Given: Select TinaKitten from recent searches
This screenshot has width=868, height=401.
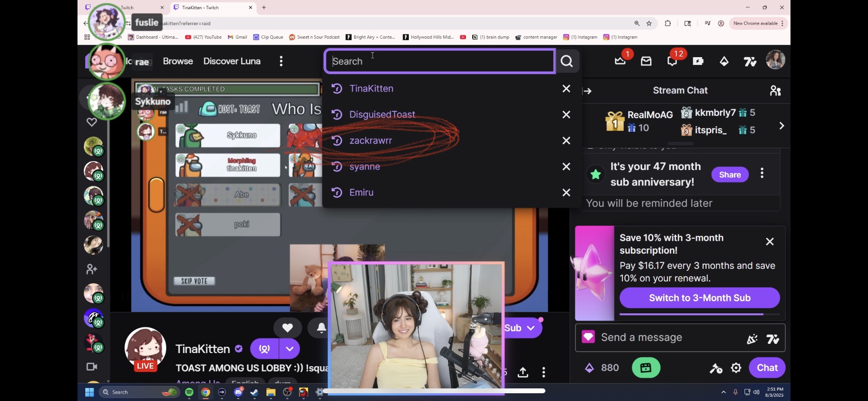Looking at the screenshot, I should coord(372,89).
